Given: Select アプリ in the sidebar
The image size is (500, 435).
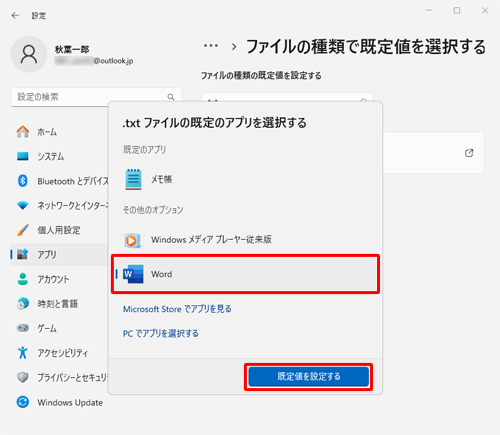Looking at the screenshot, I should pos(59,254).
